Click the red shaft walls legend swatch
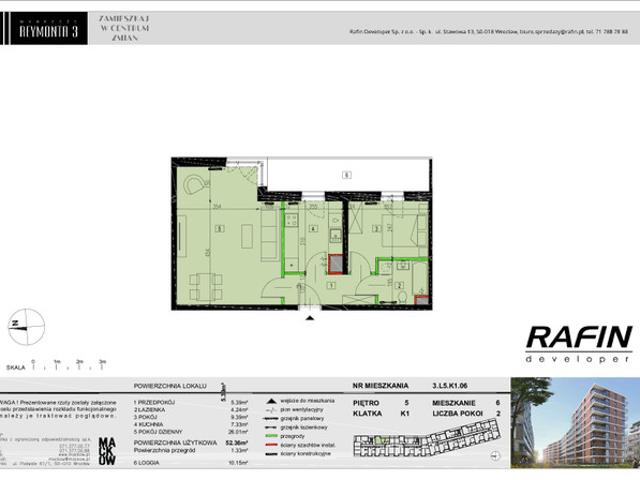 coord(271,445)
